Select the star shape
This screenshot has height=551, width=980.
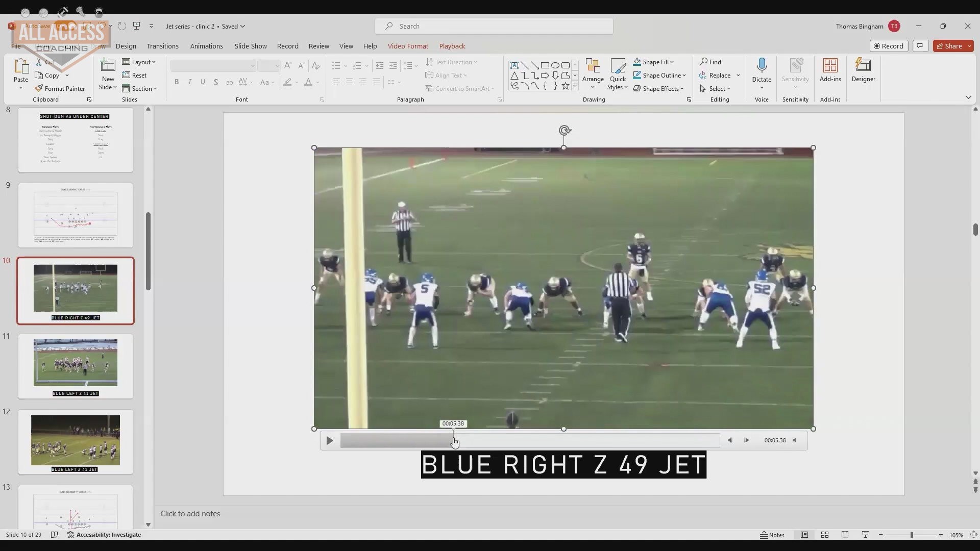point(565,86)
